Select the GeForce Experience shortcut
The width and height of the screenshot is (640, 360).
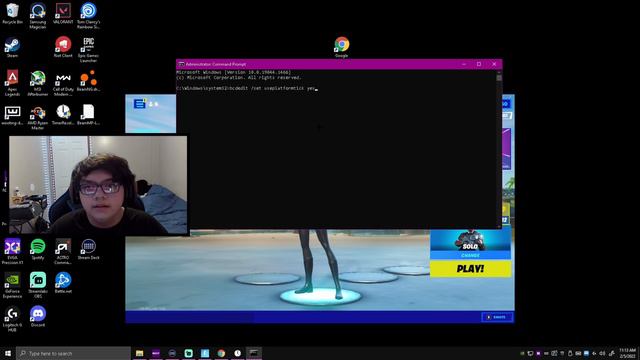pyautogui.click(x=12, y=285)
